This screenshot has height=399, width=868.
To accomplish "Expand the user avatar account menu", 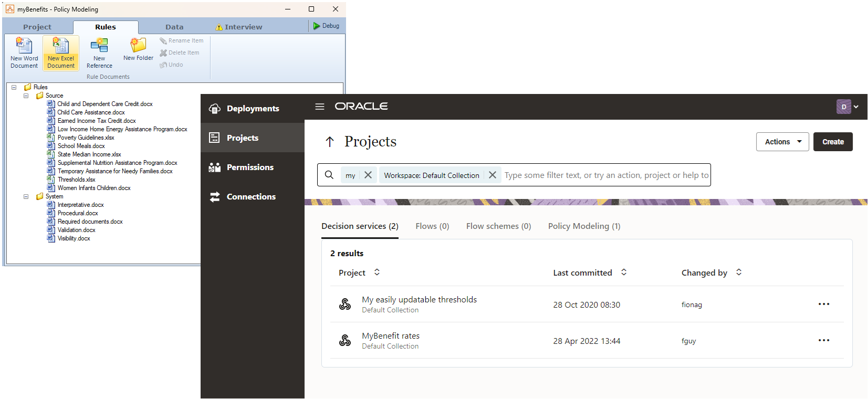I will click(x=848, y=107).
